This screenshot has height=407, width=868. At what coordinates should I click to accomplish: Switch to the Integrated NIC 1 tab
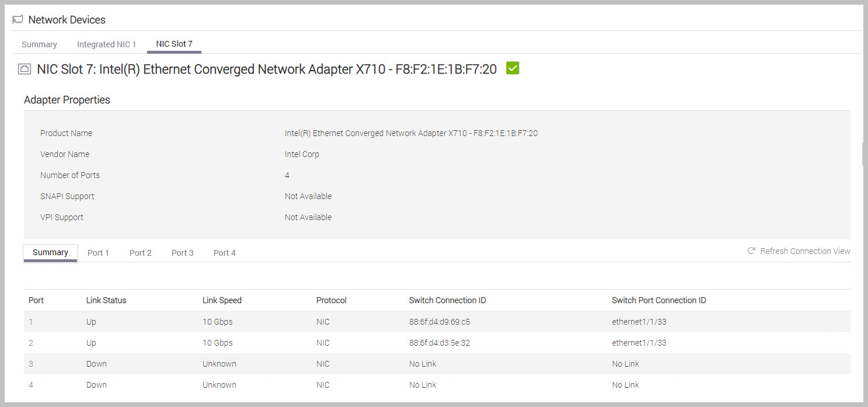[x=106, y=44]
